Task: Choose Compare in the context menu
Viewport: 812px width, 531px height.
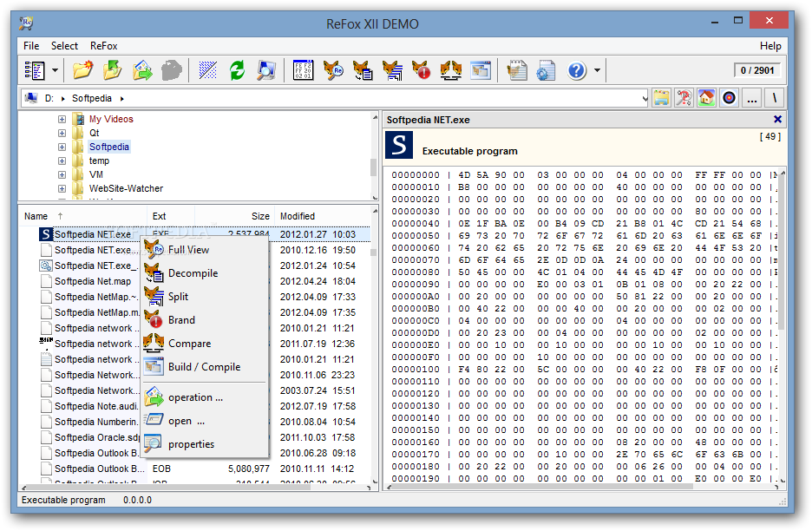Action: (205, 343)
